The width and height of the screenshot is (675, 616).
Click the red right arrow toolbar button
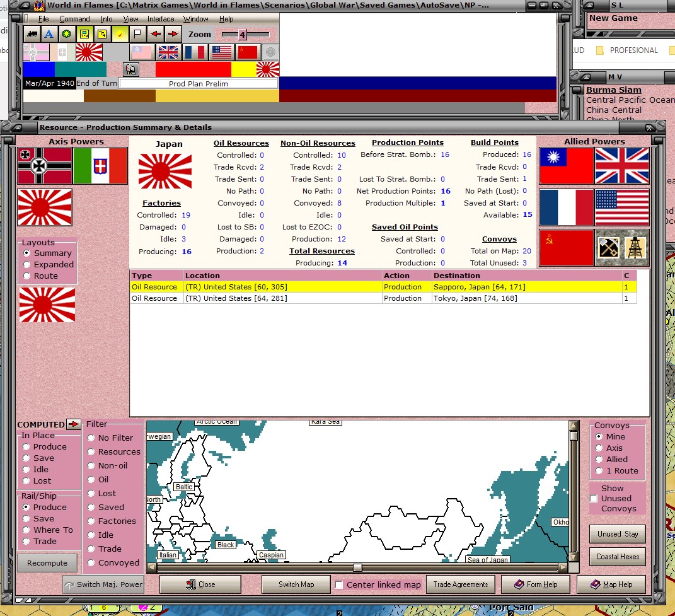tap(173, 34)
